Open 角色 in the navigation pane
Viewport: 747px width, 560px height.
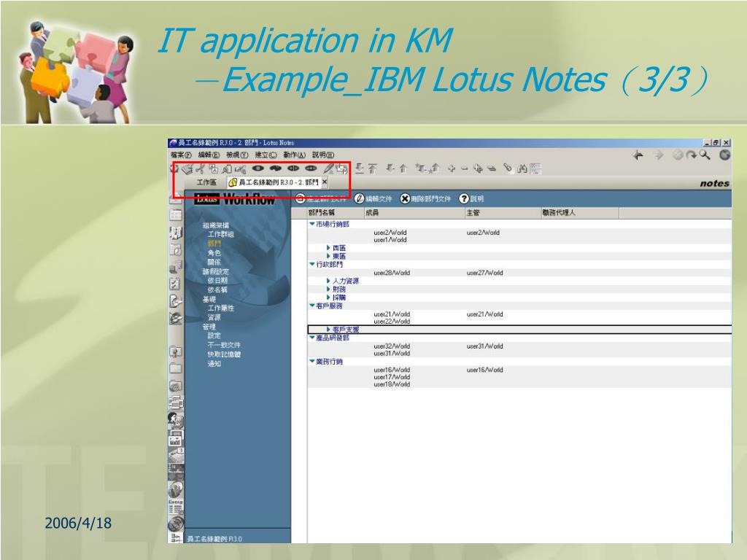(x=214, y=253)
